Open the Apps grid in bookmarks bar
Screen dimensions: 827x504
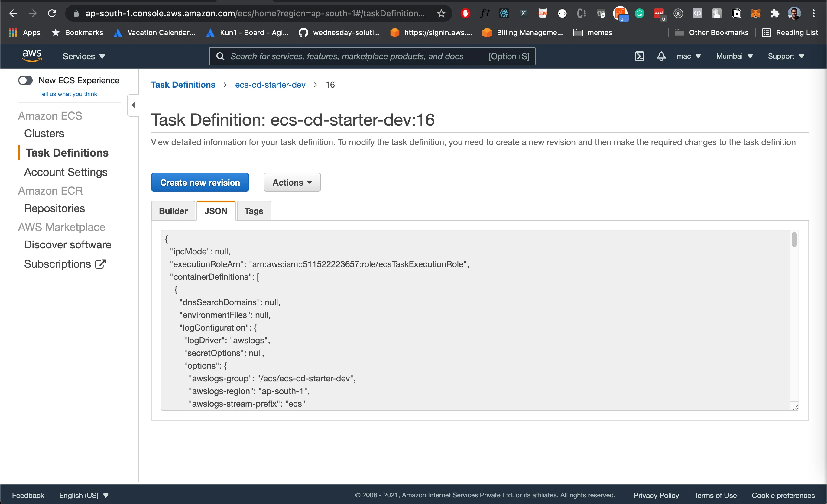(25, 33)
